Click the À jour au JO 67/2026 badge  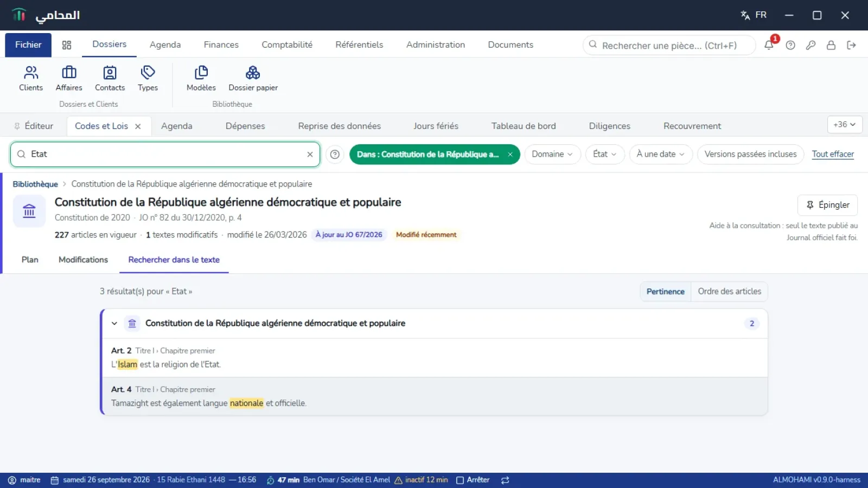349,235
